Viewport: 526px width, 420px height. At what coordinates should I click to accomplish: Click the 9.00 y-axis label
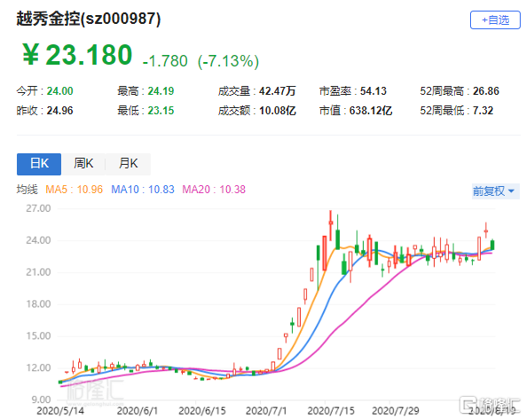(x=41, y=400)
